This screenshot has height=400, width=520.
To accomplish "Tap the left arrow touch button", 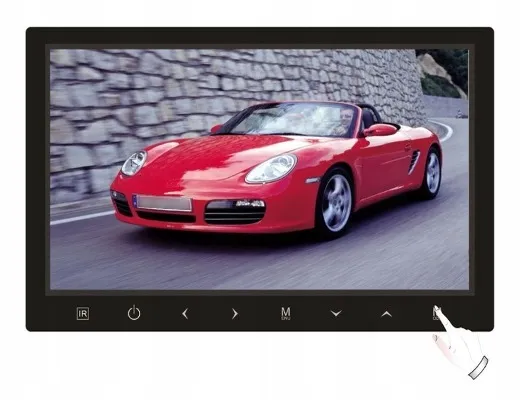I will [185, 314].
